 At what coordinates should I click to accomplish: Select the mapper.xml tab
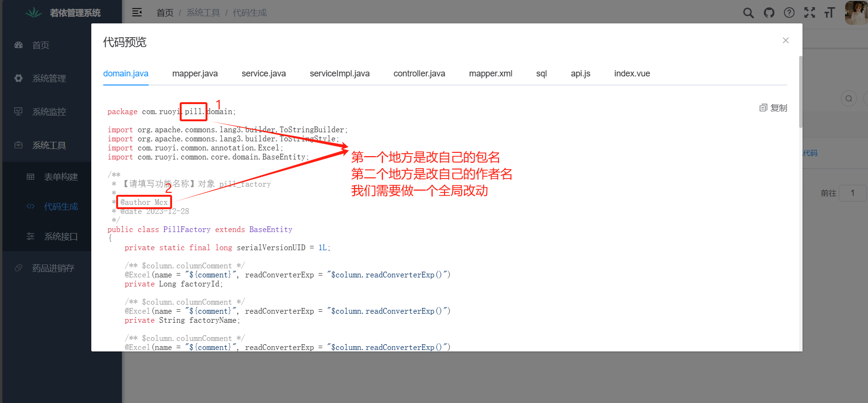coord(491,74)
